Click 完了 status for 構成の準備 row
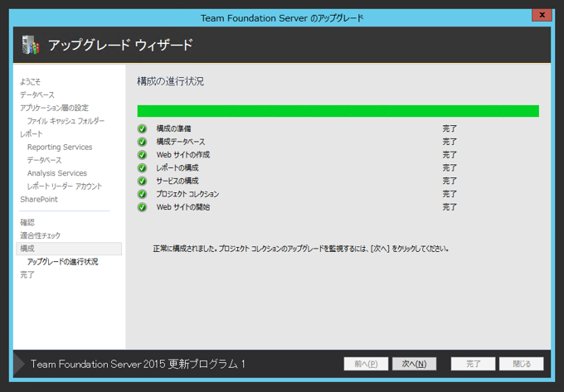The width and height of the screenshot is (564, 392). (450, 128)
